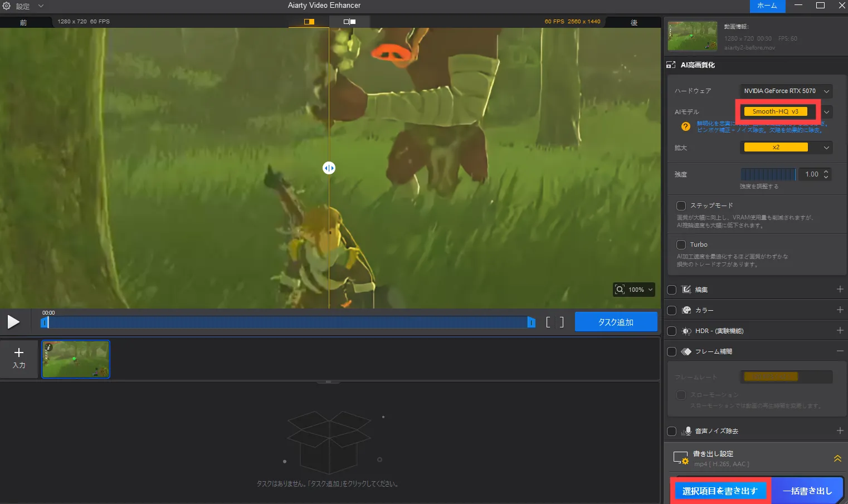
Task: Click the plus icon to add input
Action: [19, 353]
